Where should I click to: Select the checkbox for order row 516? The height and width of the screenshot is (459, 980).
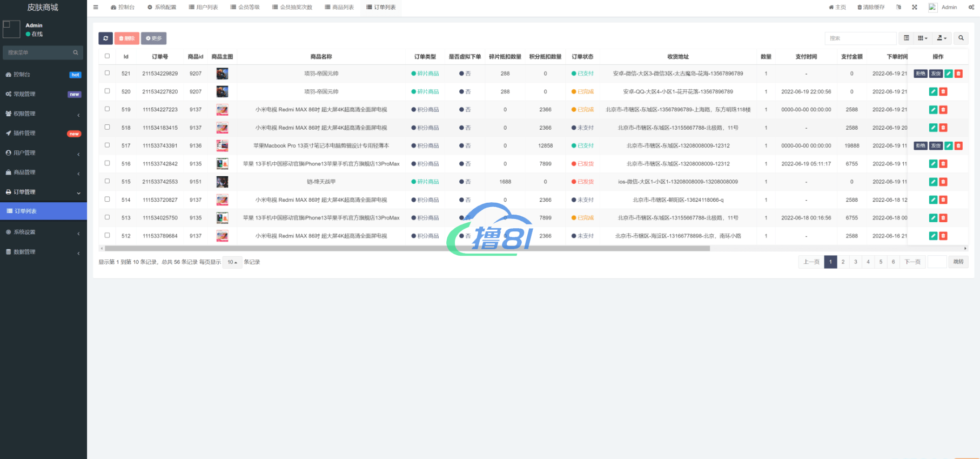(107, 163)
